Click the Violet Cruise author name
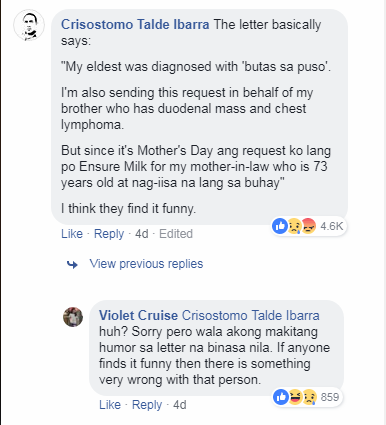 pyautogui.click(x=138, y=315)
